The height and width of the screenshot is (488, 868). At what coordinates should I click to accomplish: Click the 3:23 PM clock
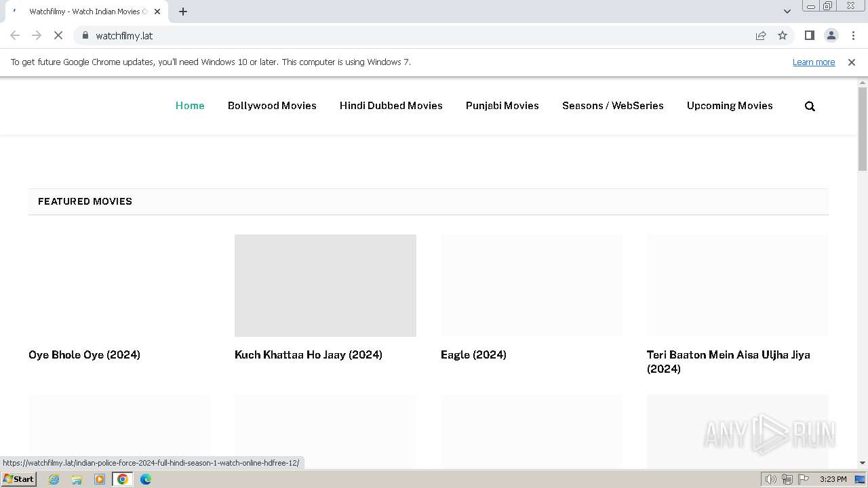pyautogui.click(x=833, y=479)
